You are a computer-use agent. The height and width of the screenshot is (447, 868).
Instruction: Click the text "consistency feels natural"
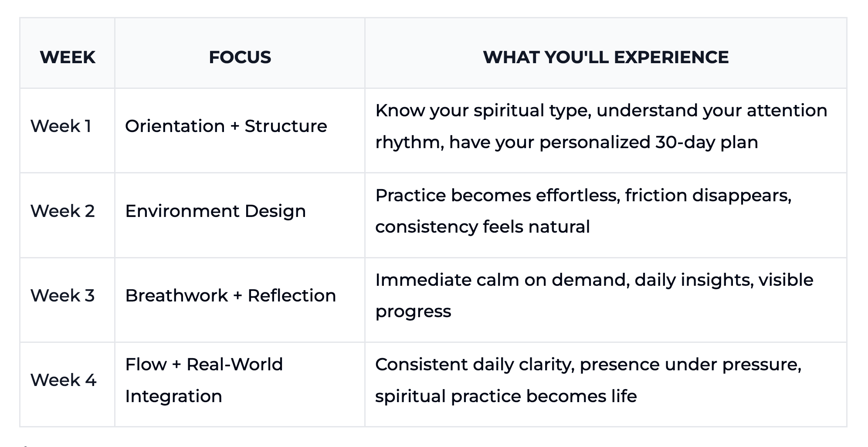click(482, 227)
